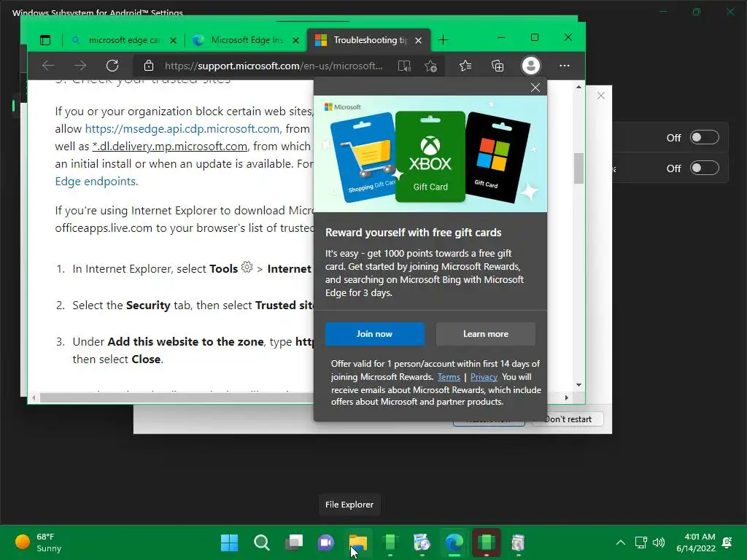Open taskbar Search
Image resolution: width=747 pixels, height=560 pixels.
tap(262, 542)
